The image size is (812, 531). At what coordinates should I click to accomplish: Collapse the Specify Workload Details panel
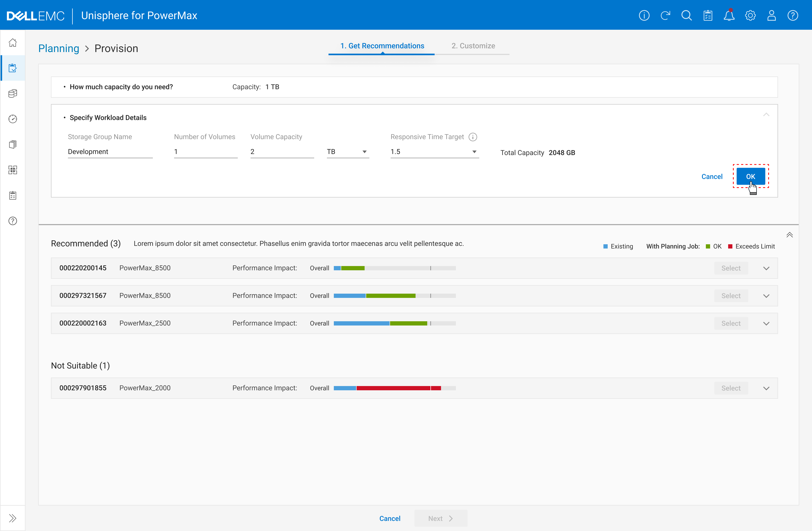click(766, 115)
